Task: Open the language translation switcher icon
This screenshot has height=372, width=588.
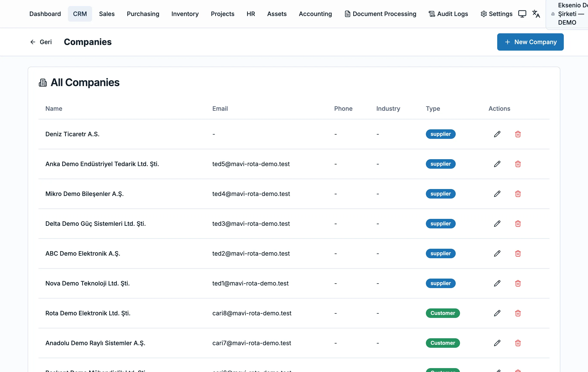Action: 536,14
